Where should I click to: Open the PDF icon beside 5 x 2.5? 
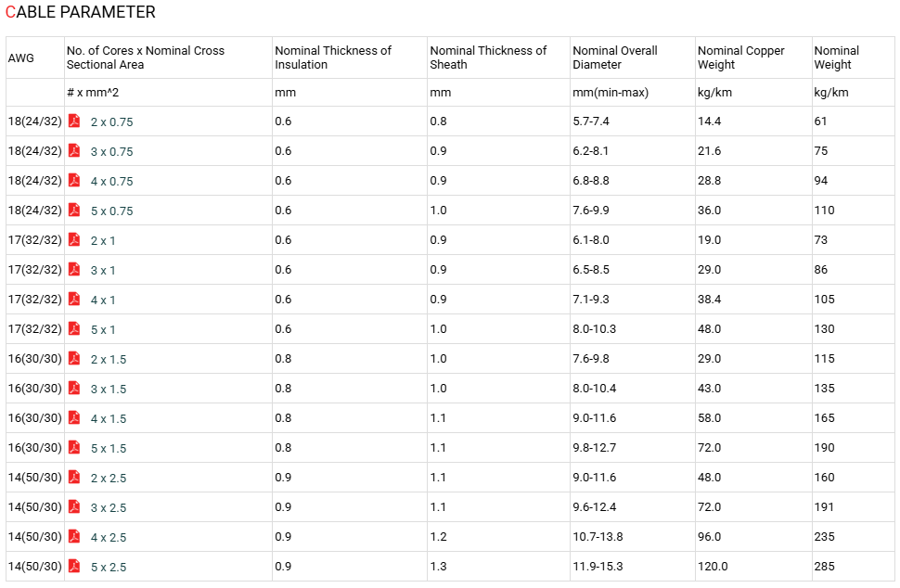[x=74, y=566]
